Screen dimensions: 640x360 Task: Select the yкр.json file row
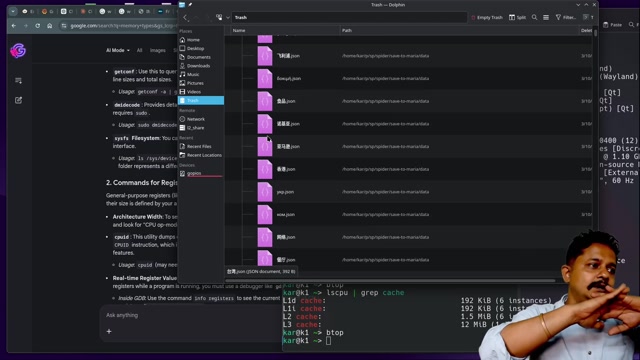tap(408, 192)
